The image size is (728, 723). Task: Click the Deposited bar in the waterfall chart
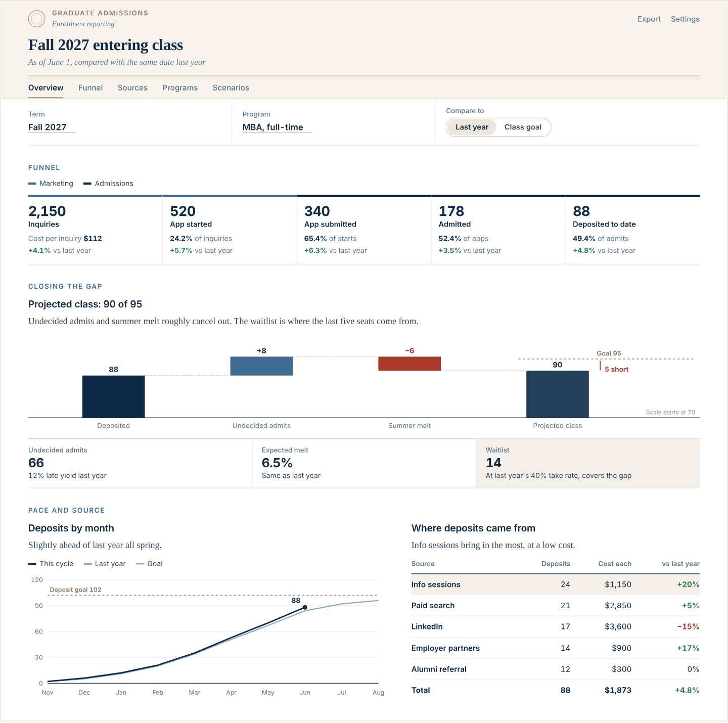(114, 396)
